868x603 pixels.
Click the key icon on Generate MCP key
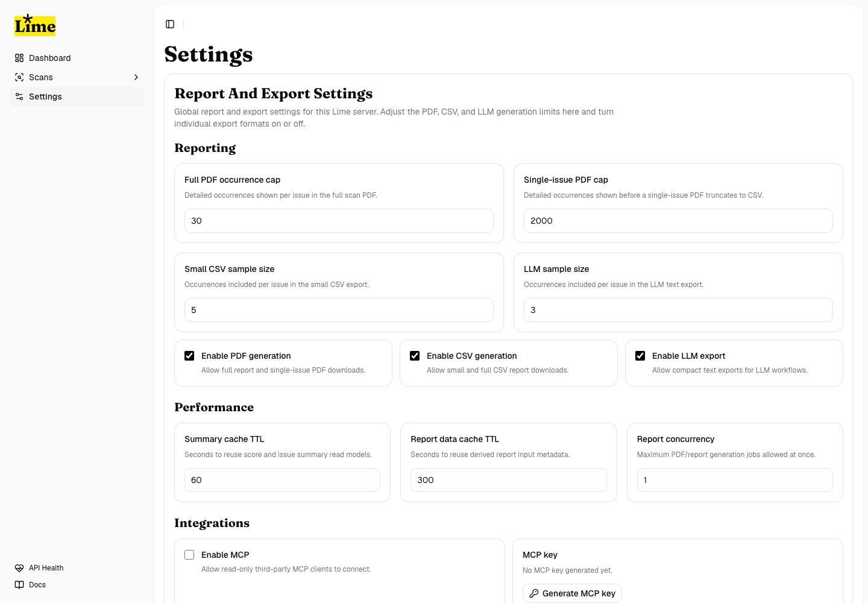[x=534, y=593]
